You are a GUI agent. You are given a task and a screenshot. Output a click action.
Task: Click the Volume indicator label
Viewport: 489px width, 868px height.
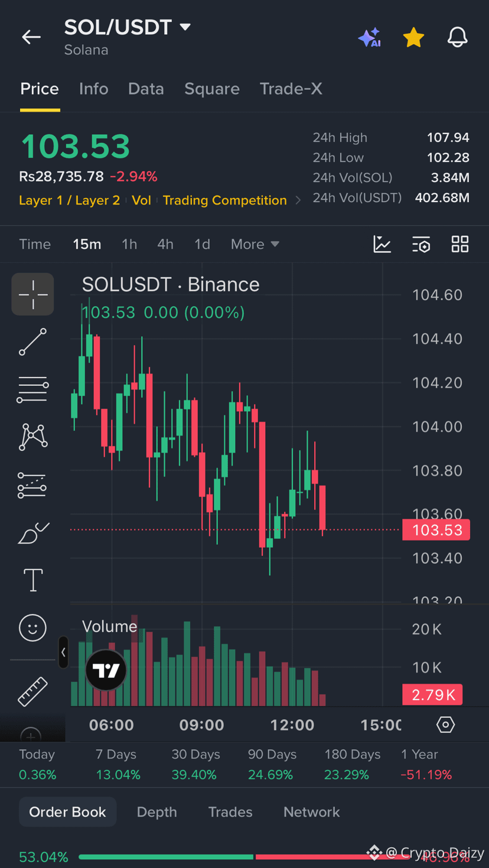click(x=109, y=626)
